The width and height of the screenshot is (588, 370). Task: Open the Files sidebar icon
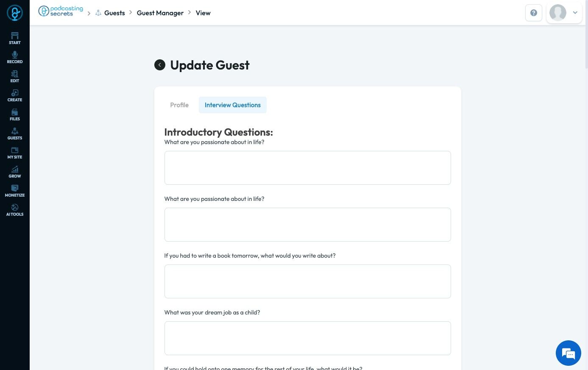(x=15, y=112)
